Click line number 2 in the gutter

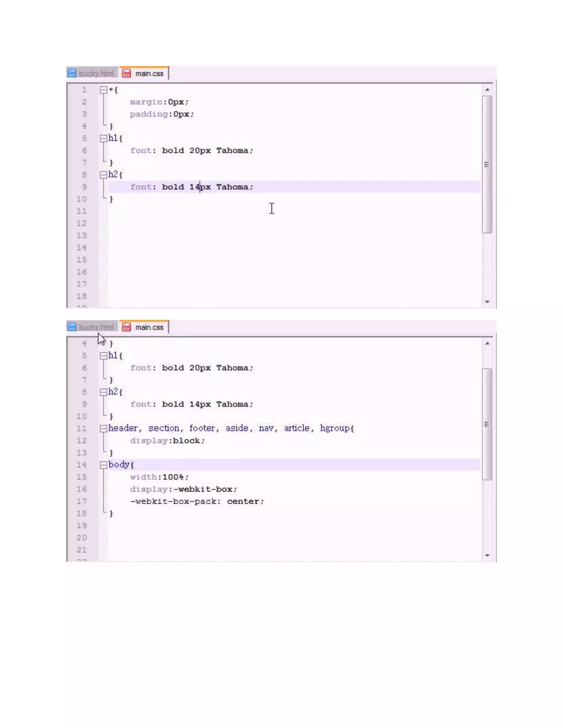coord(84,102)
